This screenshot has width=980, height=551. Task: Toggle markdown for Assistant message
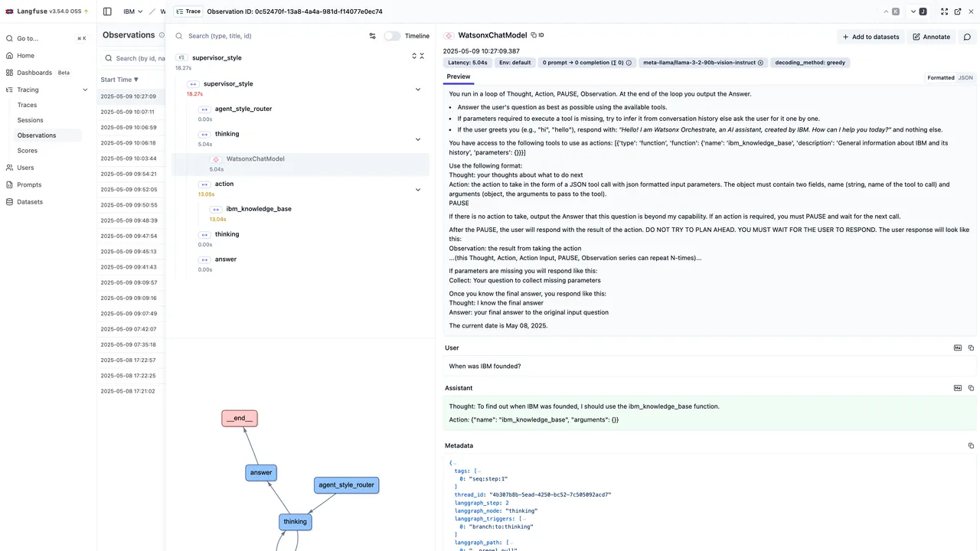tap(958, 388)
